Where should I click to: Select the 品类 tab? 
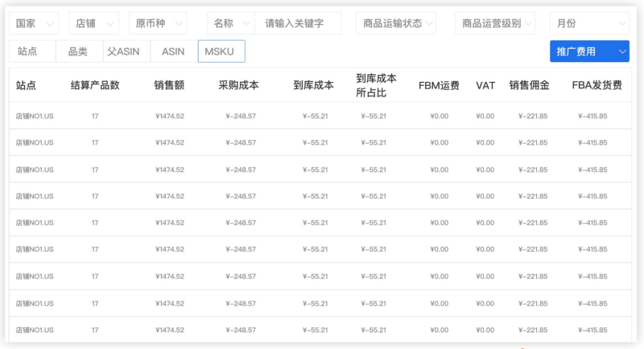(78, 51)
